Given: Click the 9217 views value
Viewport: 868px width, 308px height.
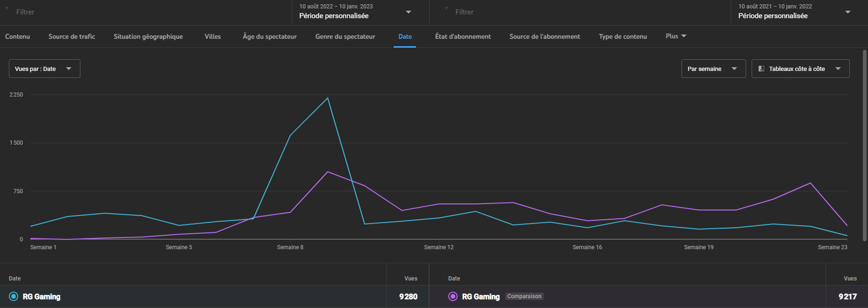Looking at the screenshot, I should click(847, 296).
